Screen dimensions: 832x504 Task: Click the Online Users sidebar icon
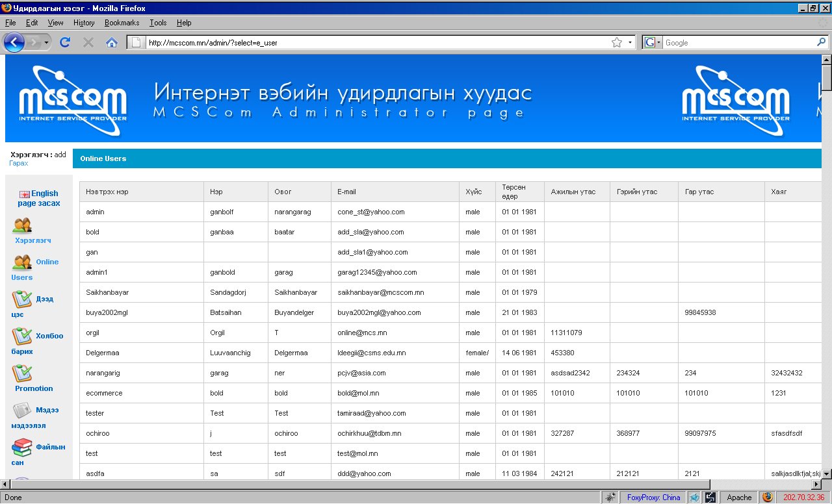coord(23,262)
